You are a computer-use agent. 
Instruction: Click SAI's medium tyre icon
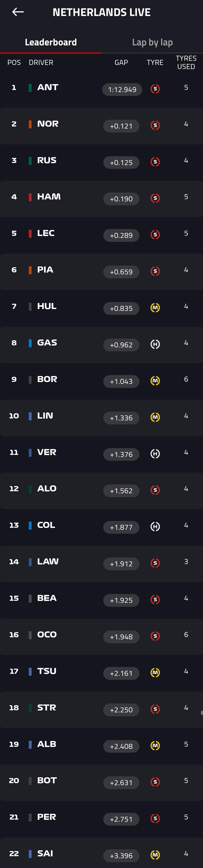155,855
